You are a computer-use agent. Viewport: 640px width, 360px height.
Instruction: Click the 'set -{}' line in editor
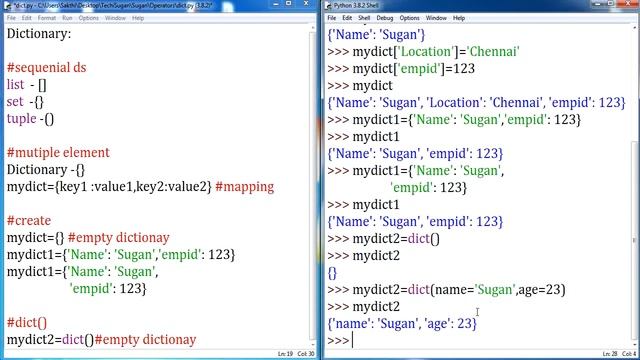25,102
